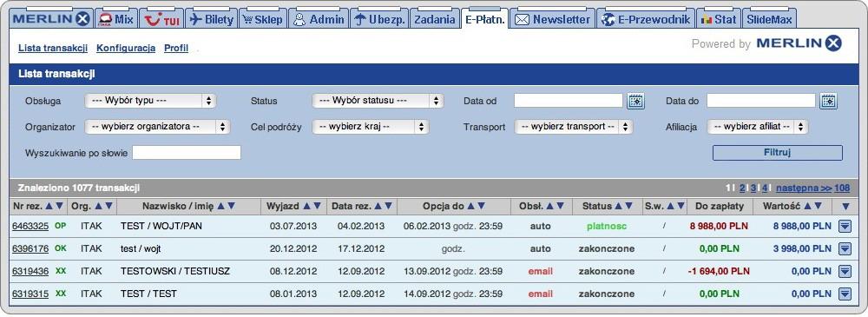This screenshot has height=317, width=868.
Task: Open the Cel podróży 'wybierz kraj' dropdown
Action: click(371, 127)
